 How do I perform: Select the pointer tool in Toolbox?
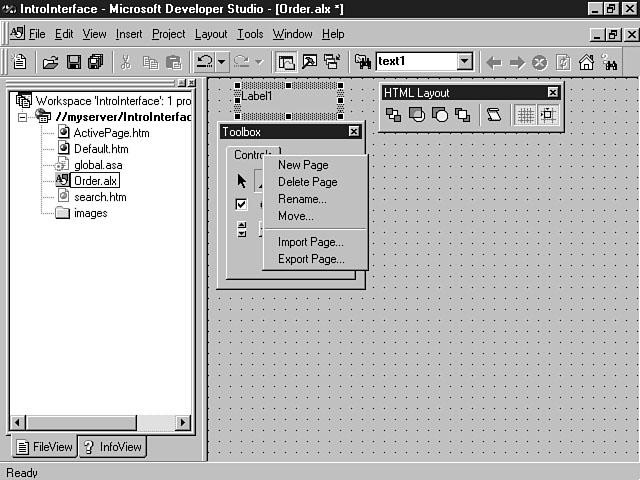point(241,181)
